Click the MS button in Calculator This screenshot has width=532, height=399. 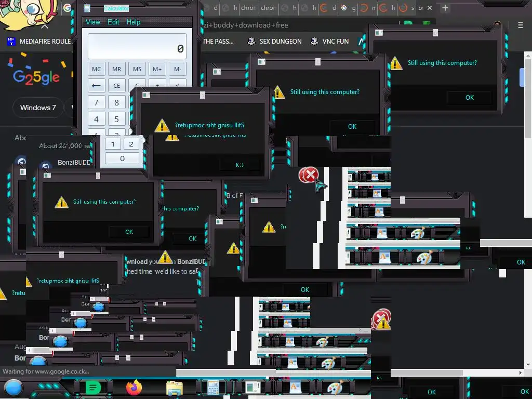(x=137, y=69)
